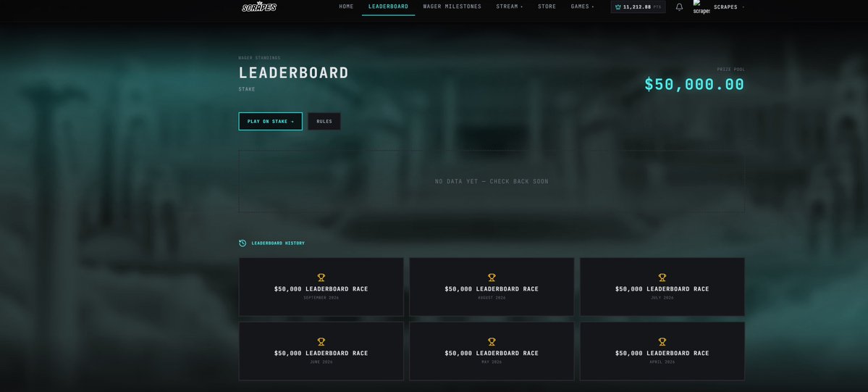Open the June 2026 leaderboard race card
Screen dimensions: 868x392
(x=321, y=351)
